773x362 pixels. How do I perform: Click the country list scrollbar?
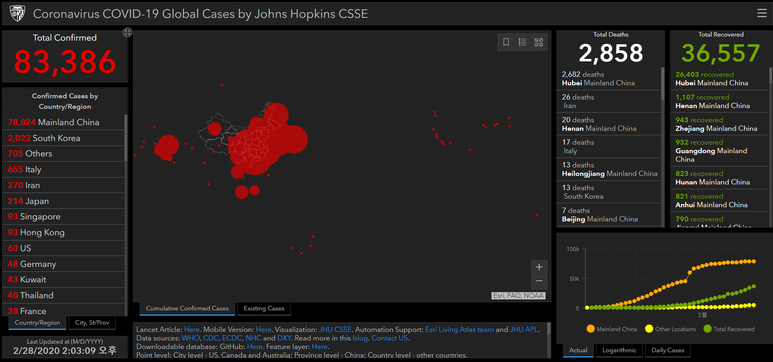(x=126, y=138)
